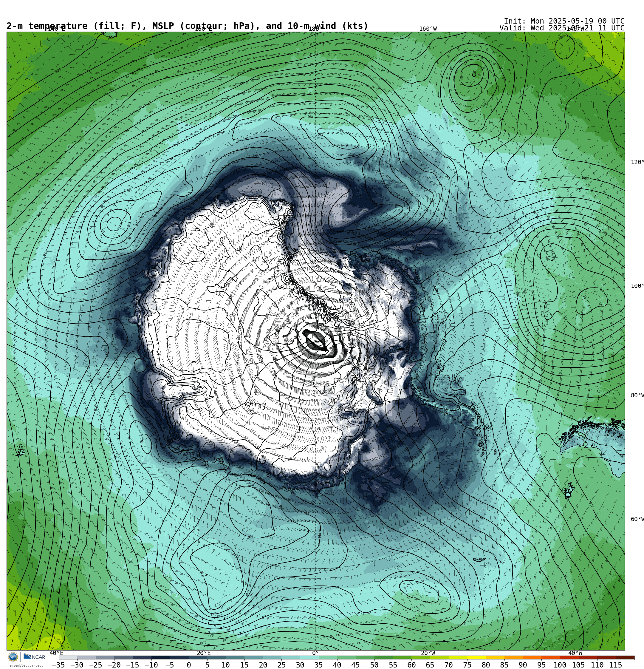
Task: Click the low pressure center with densest isobars over Antarctica
Action: (316, 341)
